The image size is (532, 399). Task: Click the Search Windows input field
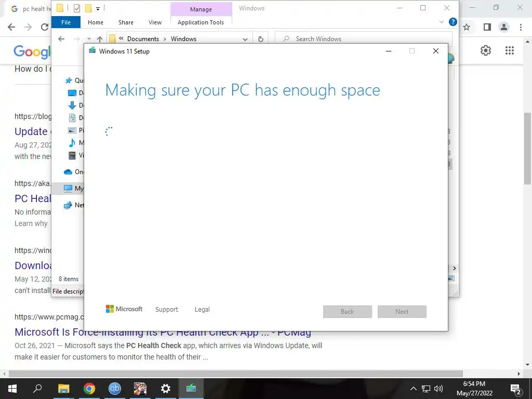coord(363,38)
